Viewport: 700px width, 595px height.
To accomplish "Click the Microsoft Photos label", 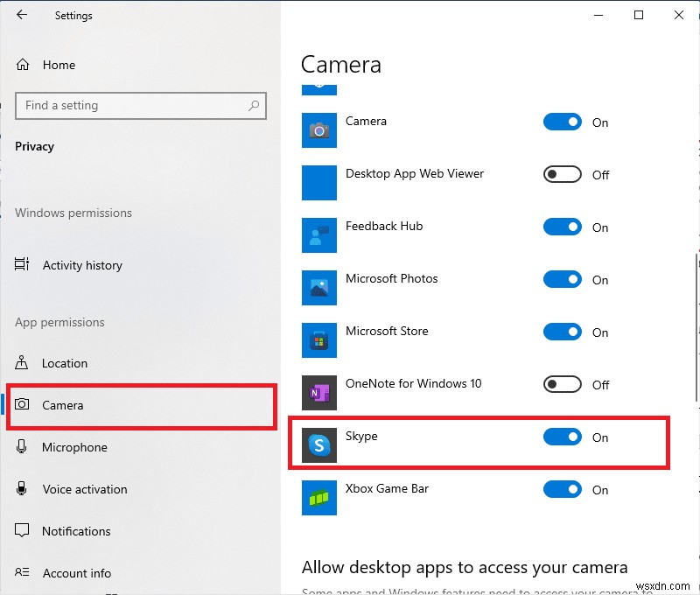I will [x=391, y=278].
